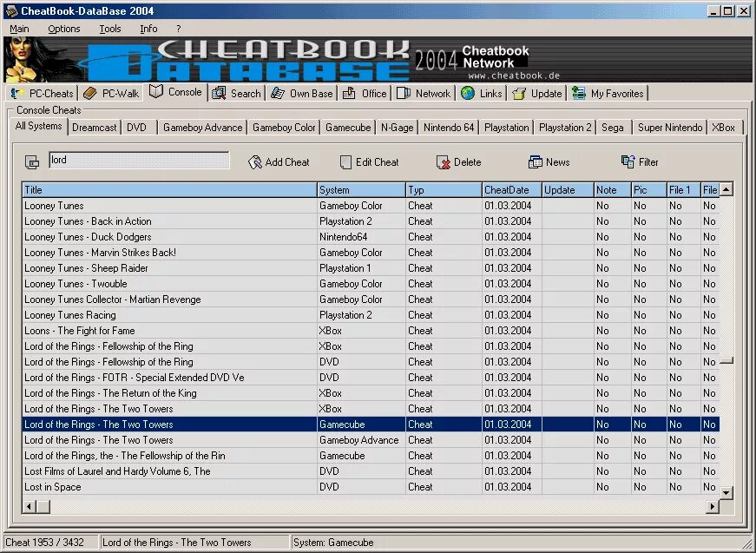Sort by the Pic column header
The image size is (756, 553).
click(649, 190)
